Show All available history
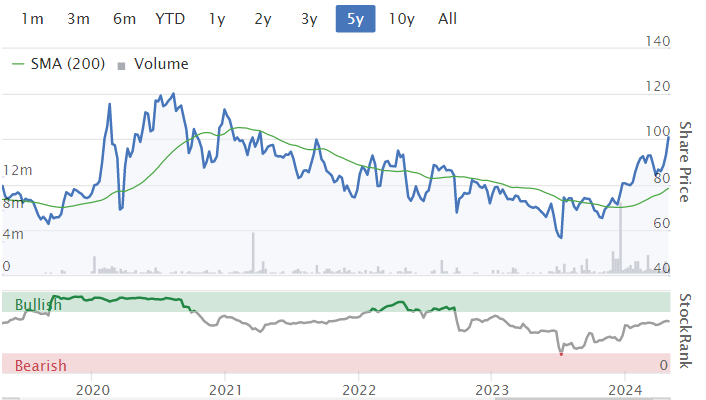The width and height of the screenshot is (706, 400). (x=448, y=19)
